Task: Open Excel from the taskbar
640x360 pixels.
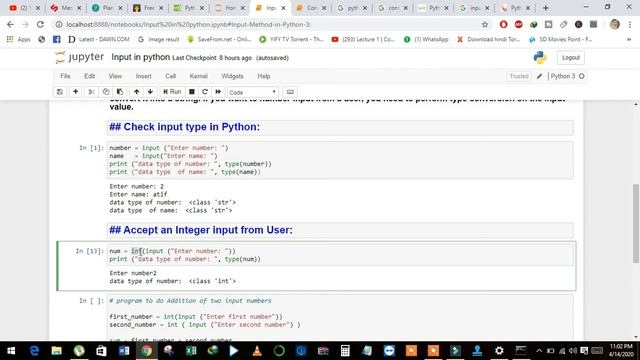Action: (x=191, y=351)
